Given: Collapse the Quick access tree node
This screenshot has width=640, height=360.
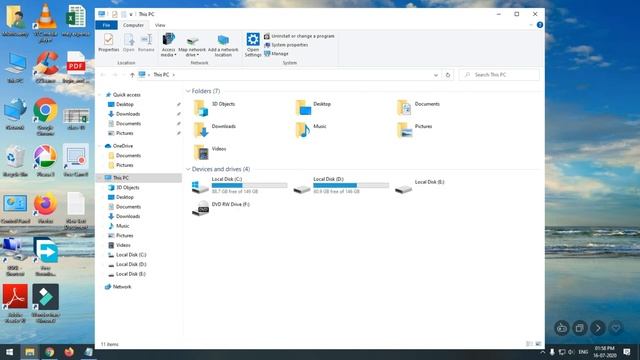Looking at the screenshot, I should [100, 95].
